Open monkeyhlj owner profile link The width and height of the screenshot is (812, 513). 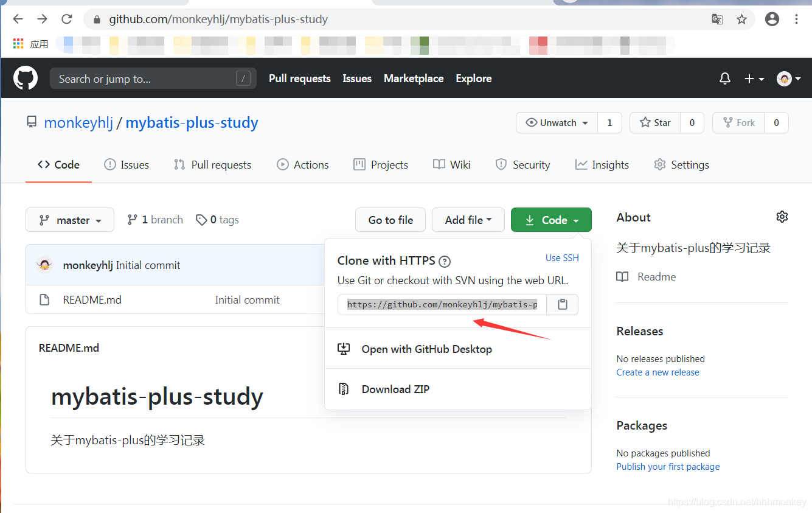[x=78, y=123]
